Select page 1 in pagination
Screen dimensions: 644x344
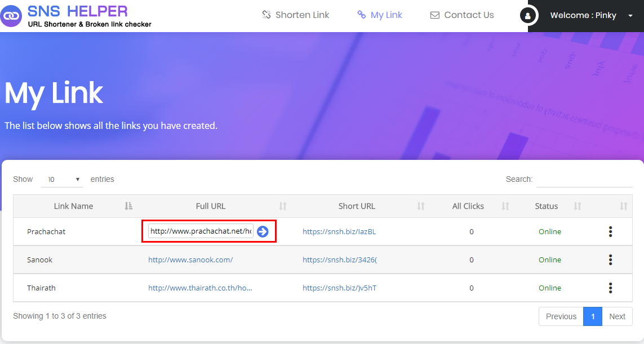pyautogui.click(x=593, y=316)
